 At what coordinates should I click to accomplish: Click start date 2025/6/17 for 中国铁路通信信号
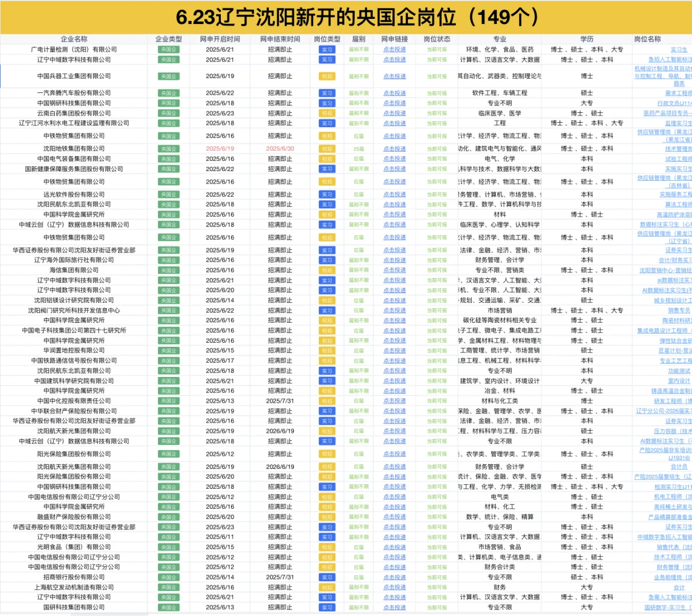pyautogui.click(x=220, y=360)
